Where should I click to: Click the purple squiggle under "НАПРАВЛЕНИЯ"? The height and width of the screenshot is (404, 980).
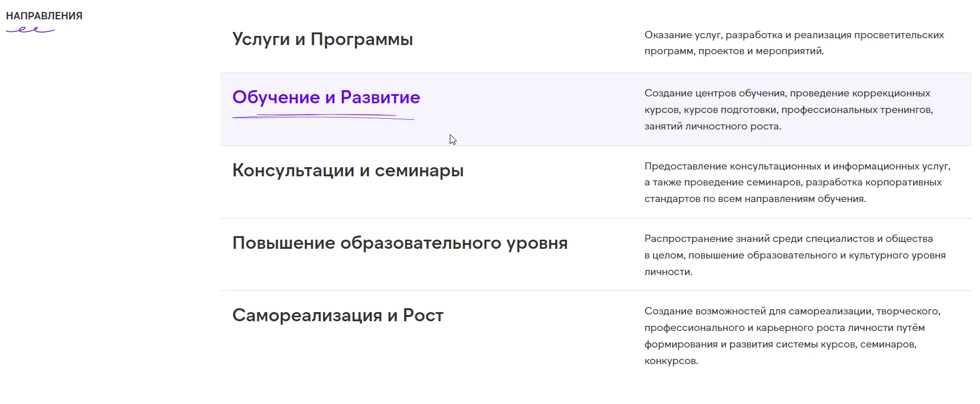tap(30, 30)
